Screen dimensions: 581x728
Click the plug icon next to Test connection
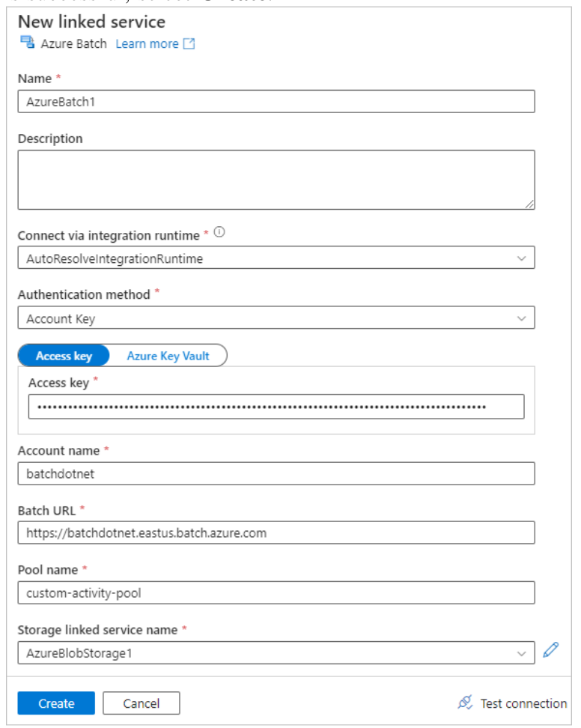466,703
